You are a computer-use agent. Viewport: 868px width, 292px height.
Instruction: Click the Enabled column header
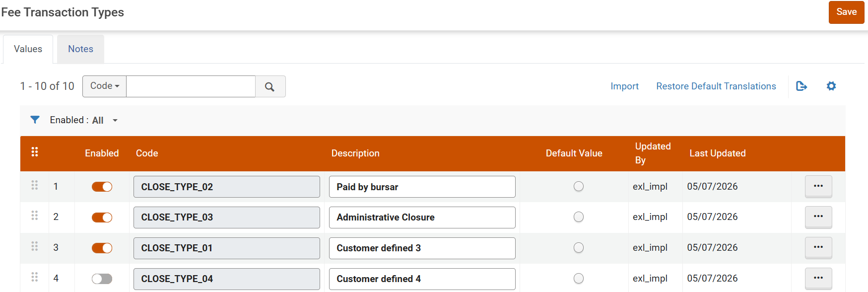pos(102,153)
